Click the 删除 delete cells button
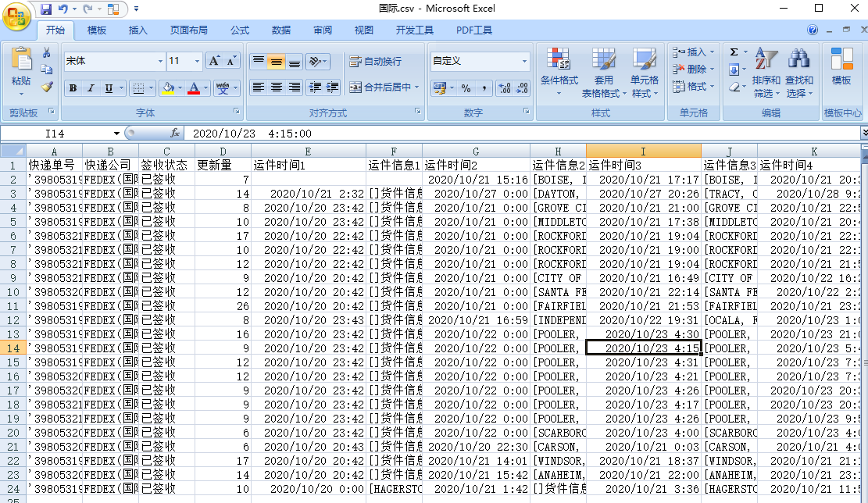 [x=693, y=70]
